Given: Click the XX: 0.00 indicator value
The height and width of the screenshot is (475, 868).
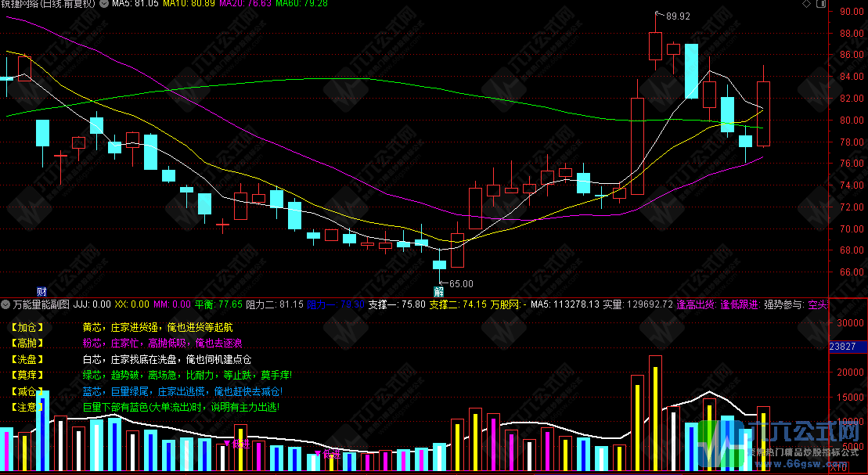Looking at the screenshot, I should [x=131, y=304].
